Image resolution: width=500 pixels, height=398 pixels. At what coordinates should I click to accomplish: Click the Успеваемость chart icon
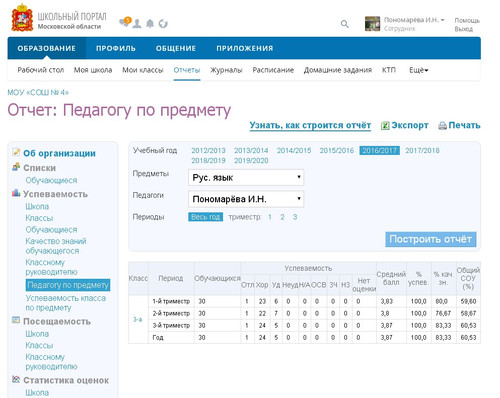click(x=16, y=193)
